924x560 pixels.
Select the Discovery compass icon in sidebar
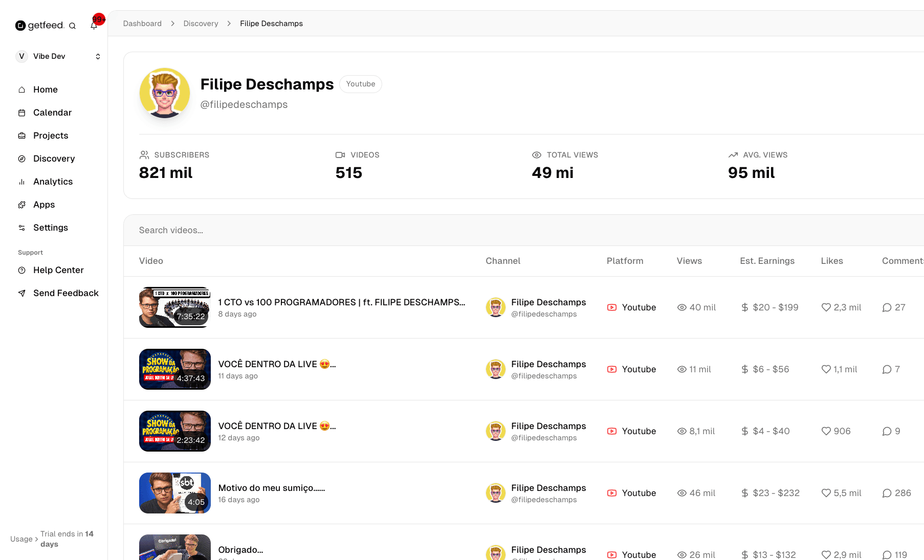click(x=21, y=159)
